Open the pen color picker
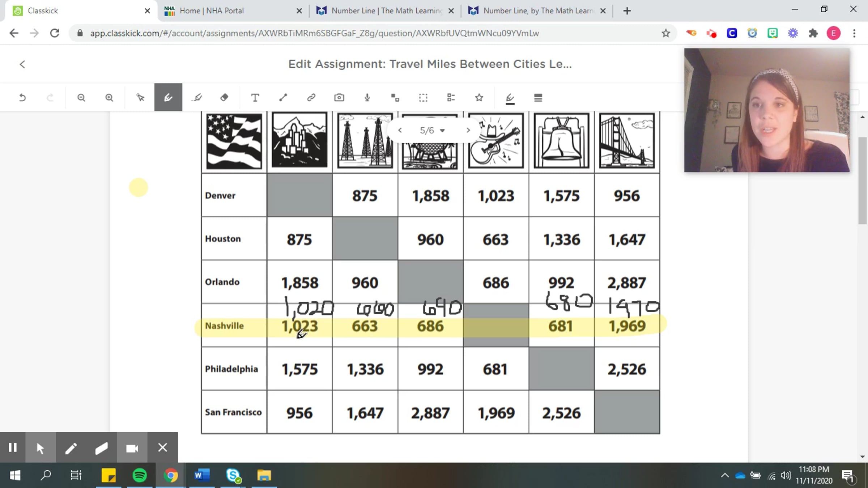Viewport: 868px width, 488px height. point(510,98)
